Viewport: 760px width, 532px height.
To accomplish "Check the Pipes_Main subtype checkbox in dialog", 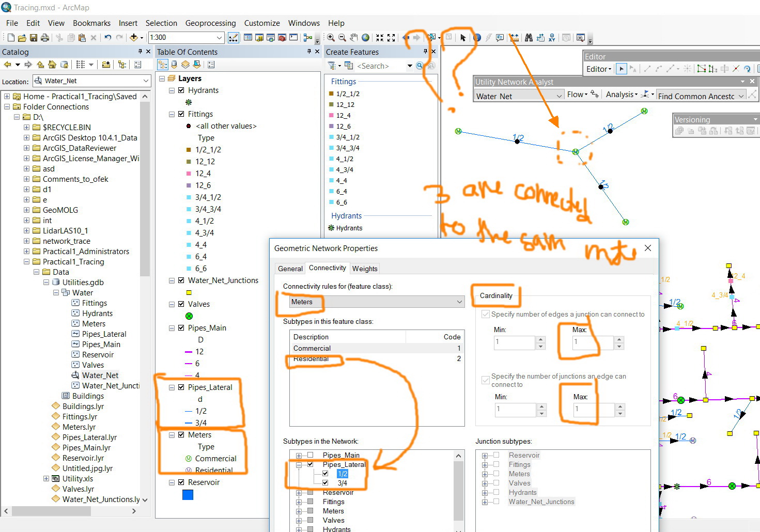I will 311,455.
